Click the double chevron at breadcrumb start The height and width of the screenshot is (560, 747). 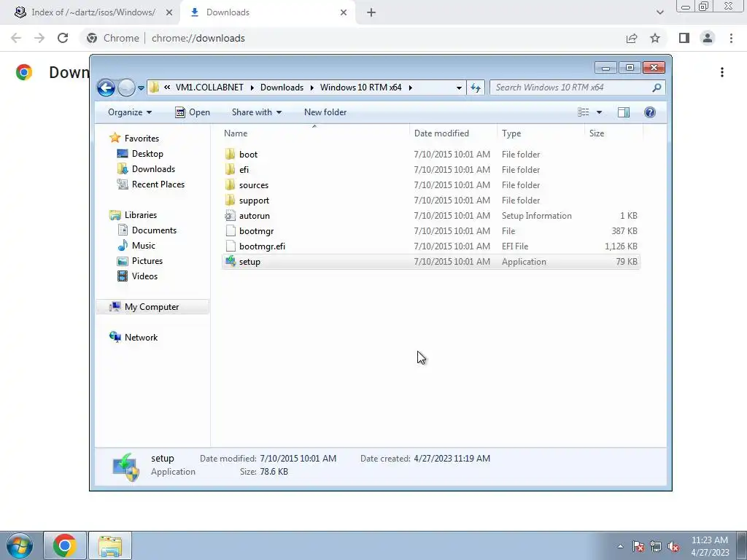(x=167, y=87)
